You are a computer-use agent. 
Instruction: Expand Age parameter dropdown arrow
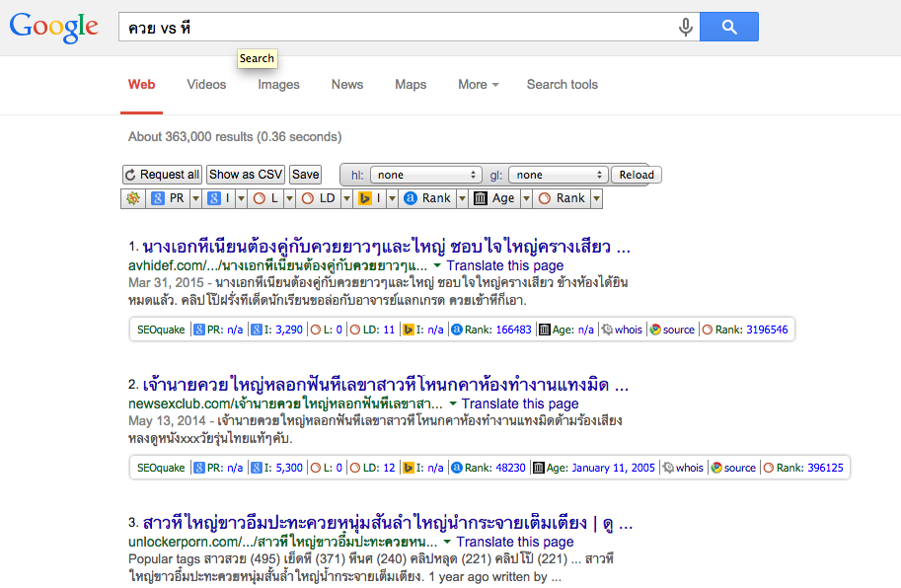526,198
